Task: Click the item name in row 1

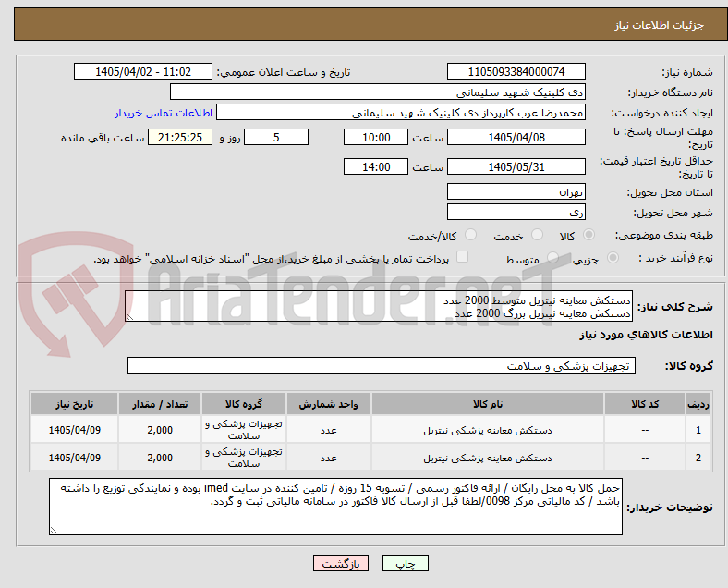Action: click(488, 430)
